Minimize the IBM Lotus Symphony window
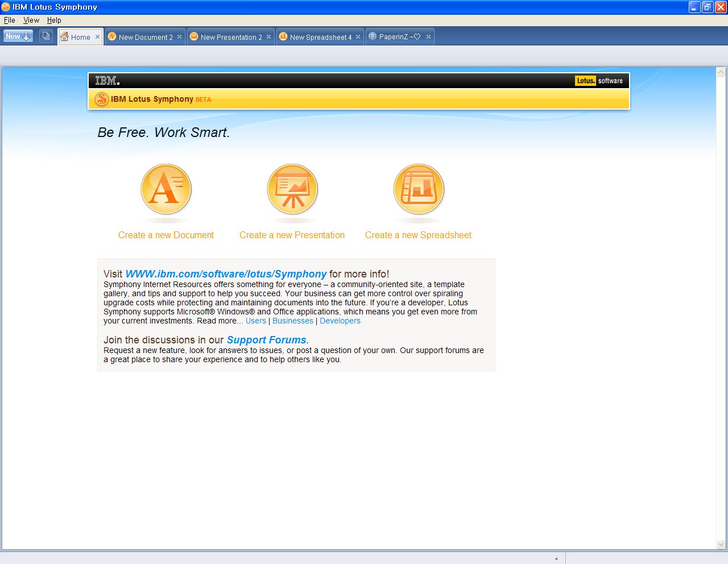 coord(694,7)
